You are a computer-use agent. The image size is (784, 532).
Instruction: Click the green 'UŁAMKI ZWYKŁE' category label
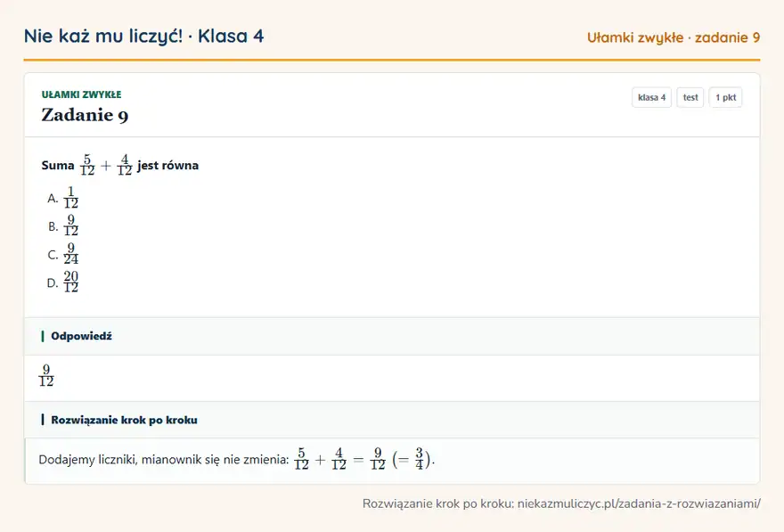(81, 94)
